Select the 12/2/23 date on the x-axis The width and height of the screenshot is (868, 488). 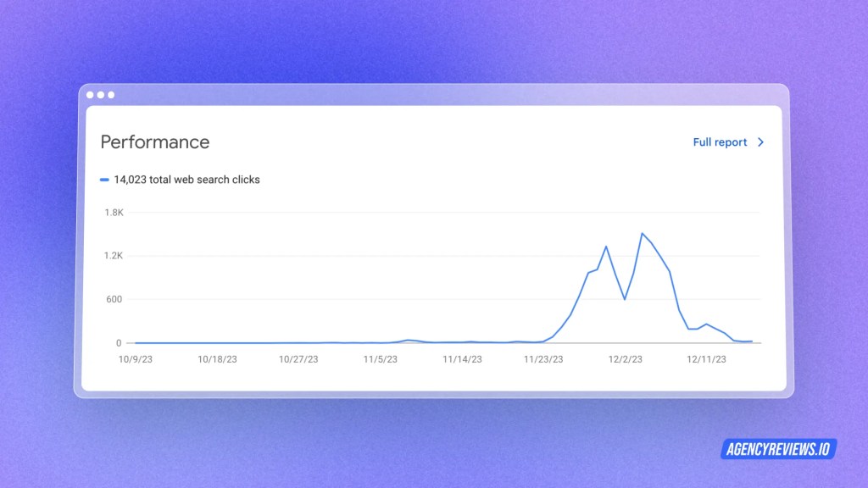pos(626,359)
